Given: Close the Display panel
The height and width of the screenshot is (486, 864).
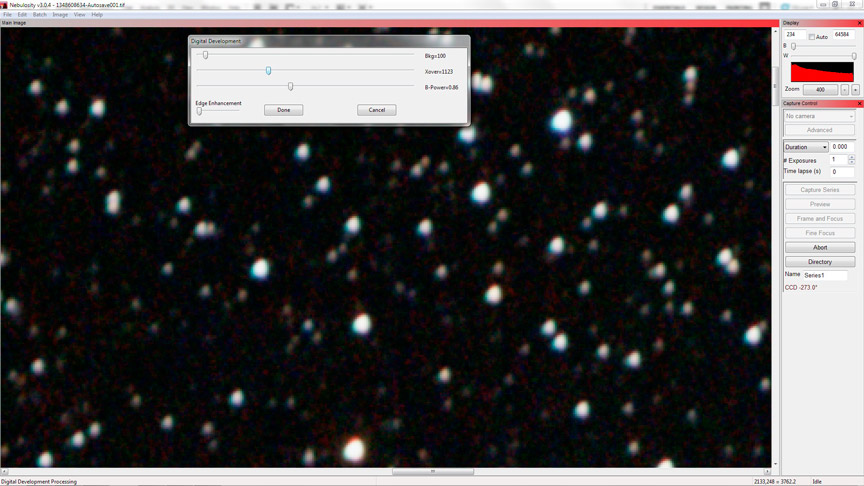Looking at the screenshot, I should click(859, 22).
